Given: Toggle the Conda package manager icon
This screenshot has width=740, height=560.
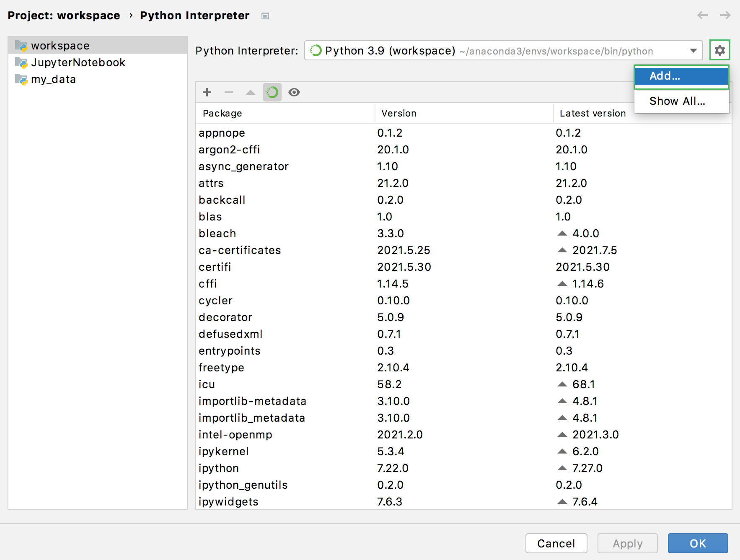Looking at the screenshot, I should coord(272,92).
